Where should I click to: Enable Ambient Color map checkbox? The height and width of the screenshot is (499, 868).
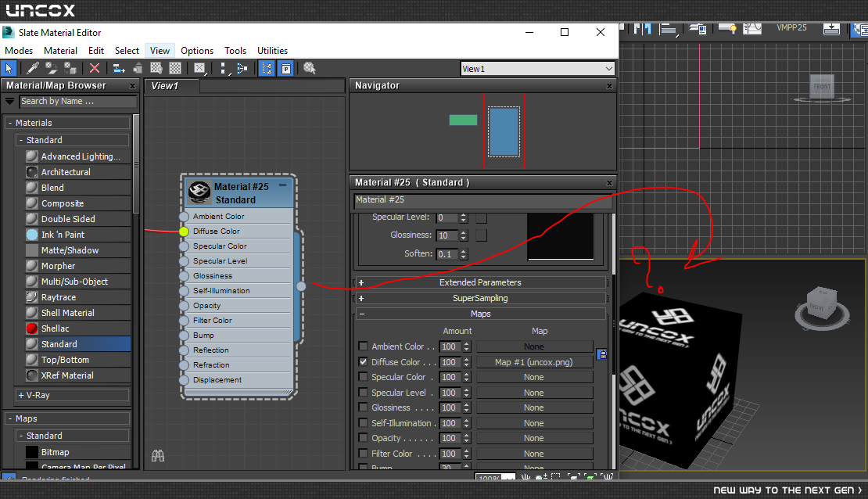[x=363, y=346]
